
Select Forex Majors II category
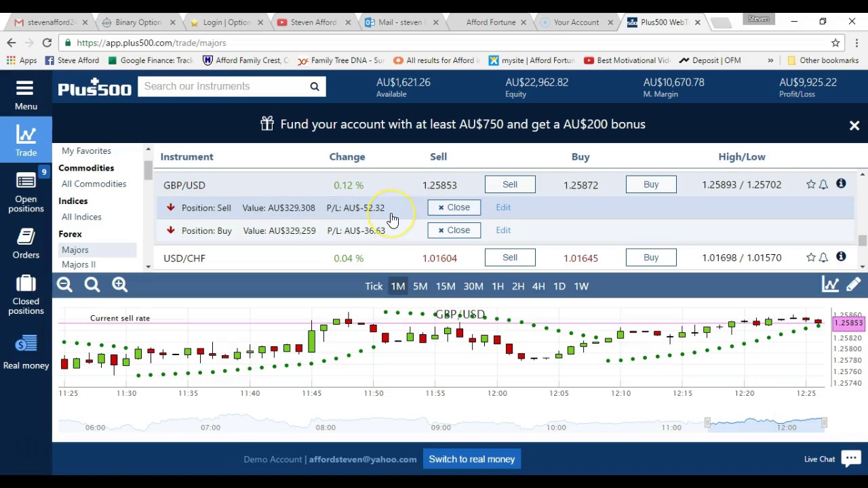pyautogui.click(x=79, y=264)
